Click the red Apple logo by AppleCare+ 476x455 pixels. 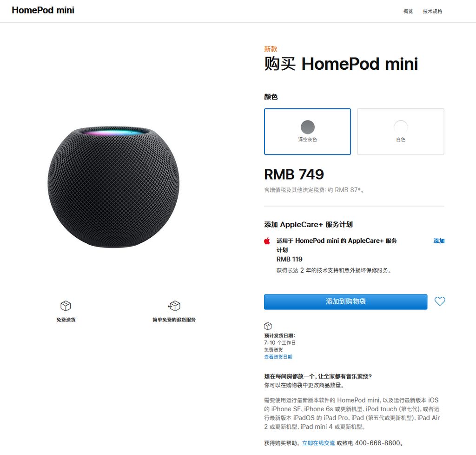[267, 241]
